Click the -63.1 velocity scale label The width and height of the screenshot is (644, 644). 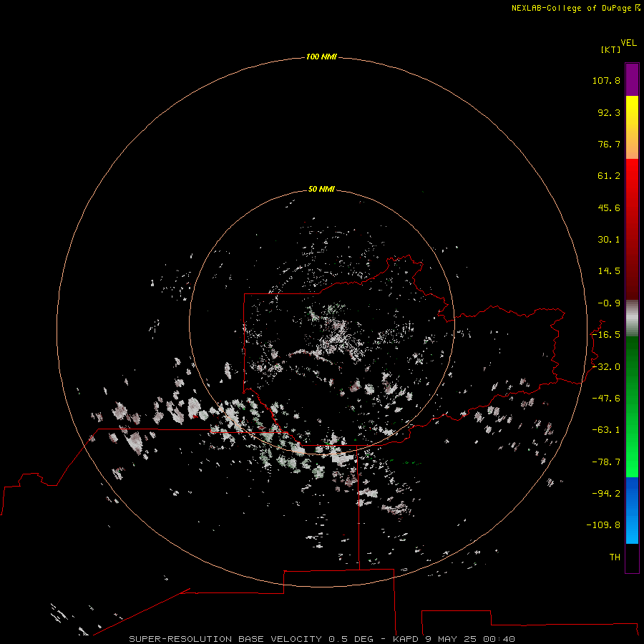tap(606, 430)
